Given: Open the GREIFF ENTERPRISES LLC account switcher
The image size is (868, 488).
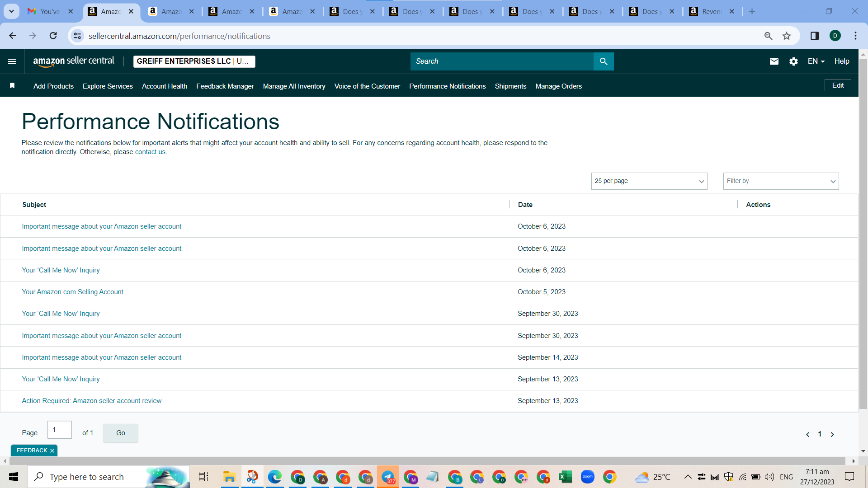Looking at the screenshot, I should click(x=194, y=61).
